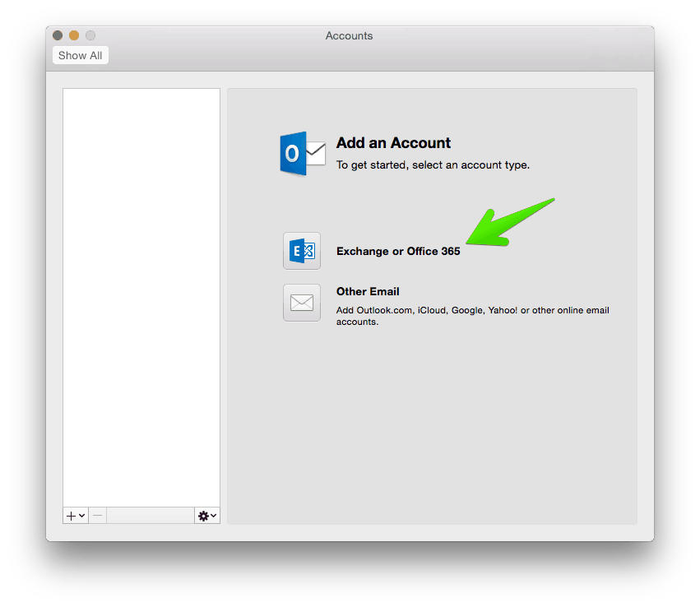
Task: Close the Accounts window
Action: 58,35
